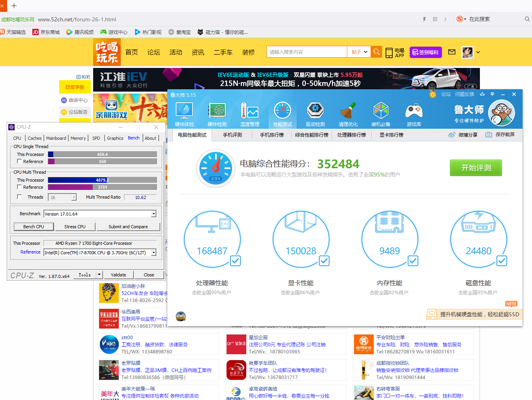532x400 pixels.
Task: Toggle Multi Thread Reference checkbox in CPU-Z
Action: tap(19, 187)
